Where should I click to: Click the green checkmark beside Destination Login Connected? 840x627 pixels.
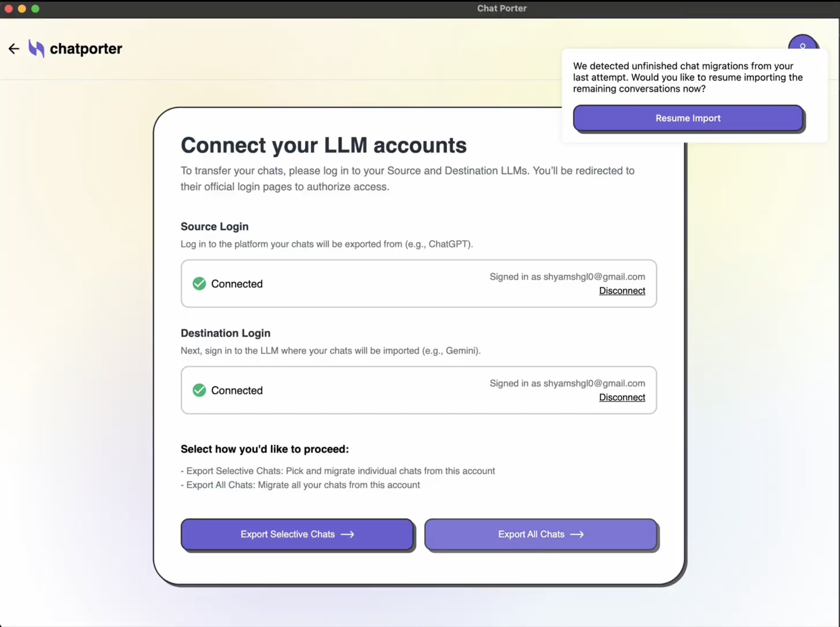198,390
